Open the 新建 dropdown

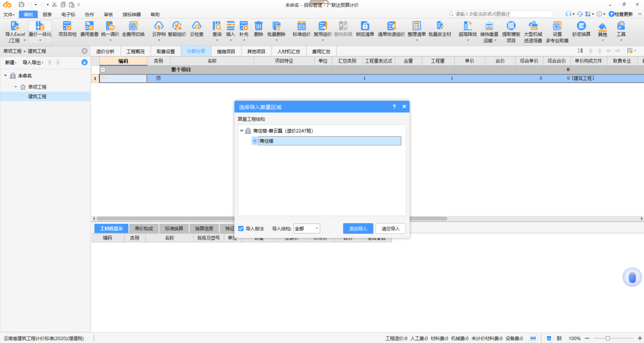[11, 62]
